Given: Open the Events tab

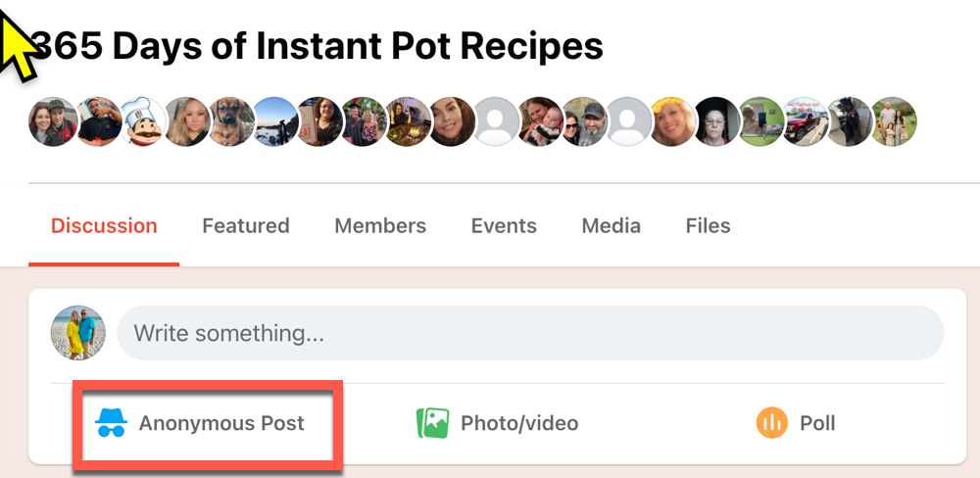Looking at the screenshot, I should tap(504, 225).
